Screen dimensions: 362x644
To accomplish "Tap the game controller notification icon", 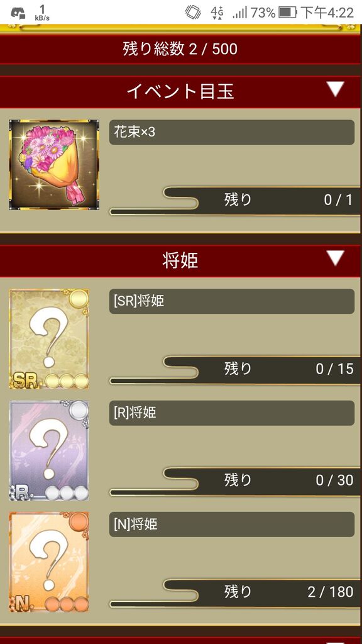I will point(18,13).
